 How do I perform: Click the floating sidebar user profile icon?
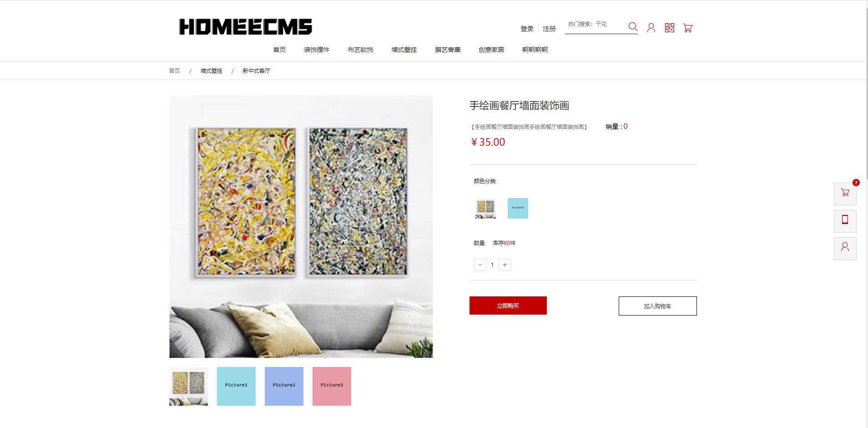click(845, 248)
